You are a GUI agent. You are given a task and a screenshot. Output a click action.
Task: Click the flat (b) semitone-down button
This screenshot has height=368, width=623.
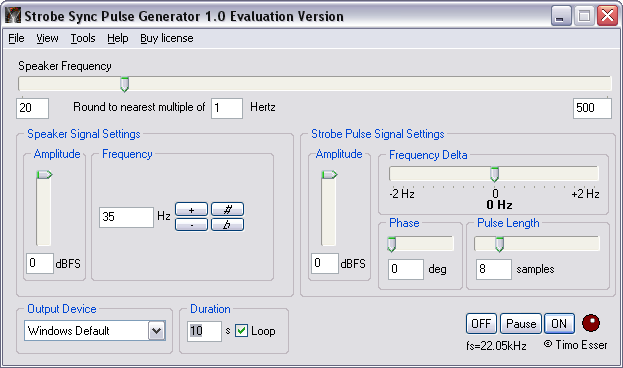pos(227,225)
